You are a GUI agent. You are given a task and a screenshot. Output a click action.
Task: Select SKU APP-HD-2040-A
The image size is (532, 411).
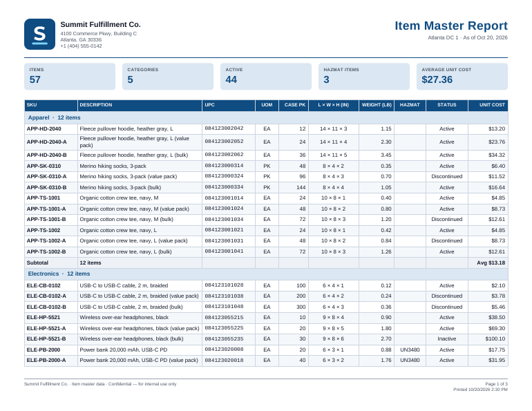pyautogui.click(x=47, y=142)
